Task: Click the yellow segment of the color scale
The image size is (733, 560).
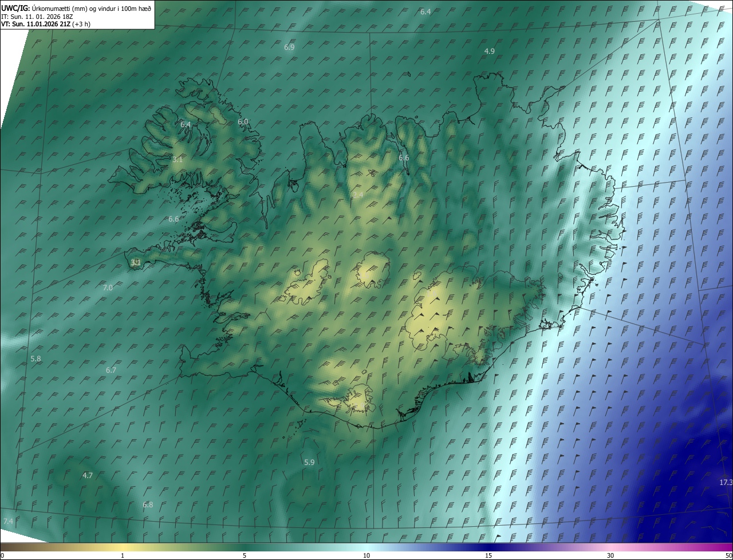Action: coord(123,547)
